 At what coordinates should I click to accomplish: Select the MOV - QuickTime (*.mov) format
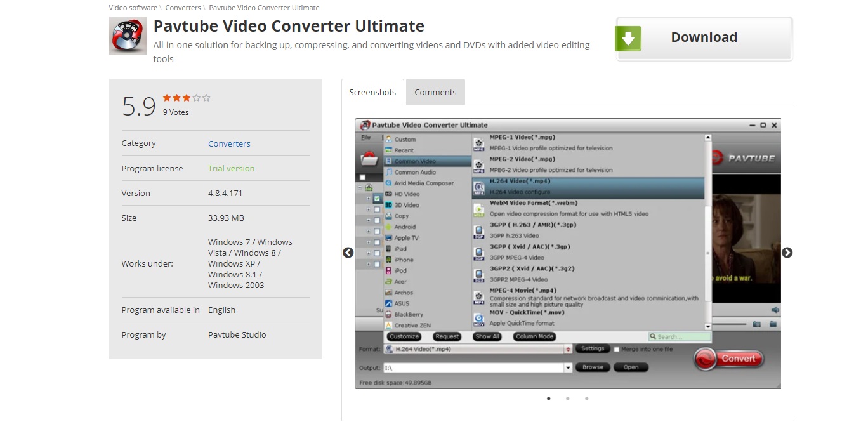coord(588,318)
